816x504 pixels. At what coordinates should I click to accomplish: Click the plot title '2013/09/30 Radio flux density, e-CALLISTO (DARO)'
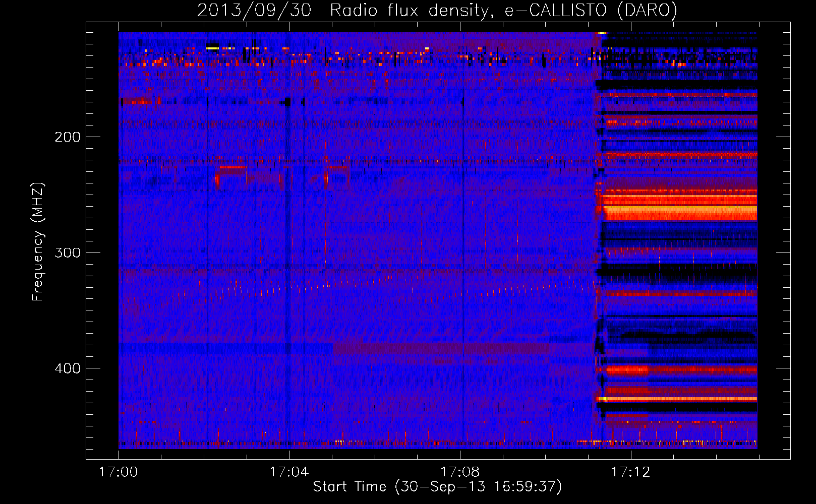click(437, 11)
